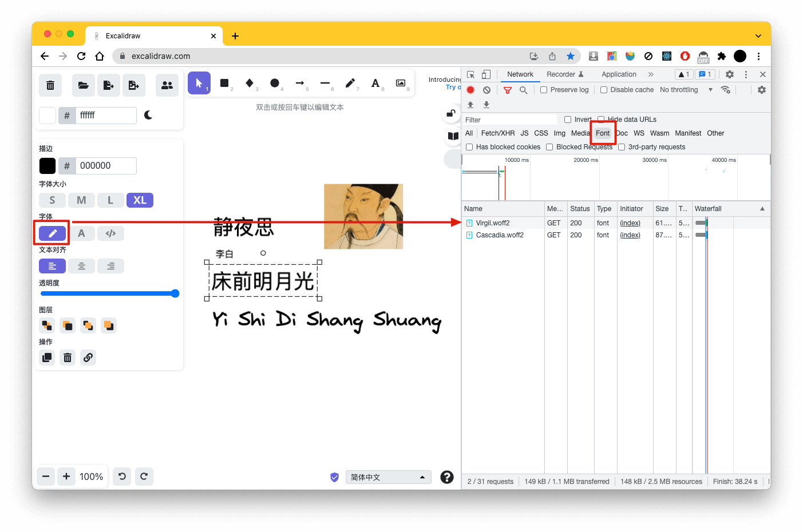This screenshot has width=803, height=532.
Task: Filter requests by CSS type
Action: tap(541, 133)
